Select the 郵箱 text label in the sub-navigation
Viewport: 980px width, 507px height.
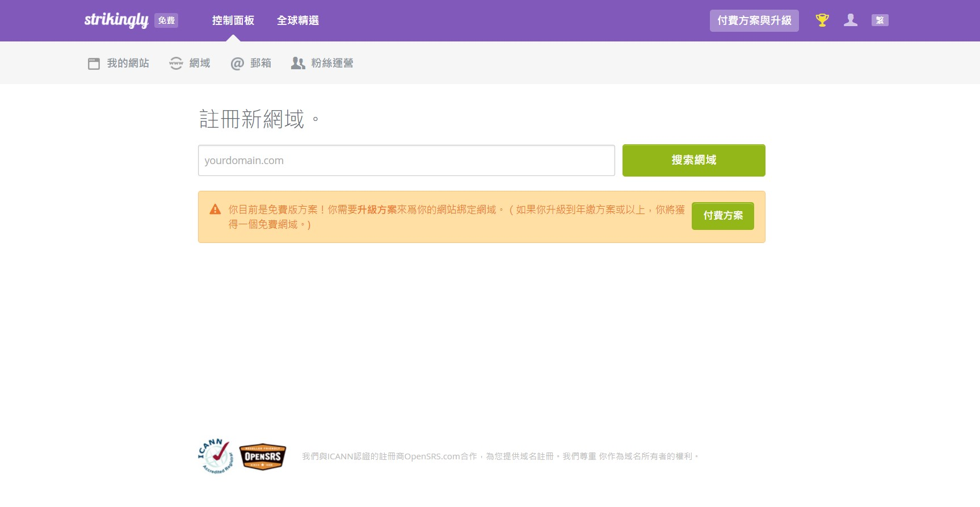tap(260, 64)
